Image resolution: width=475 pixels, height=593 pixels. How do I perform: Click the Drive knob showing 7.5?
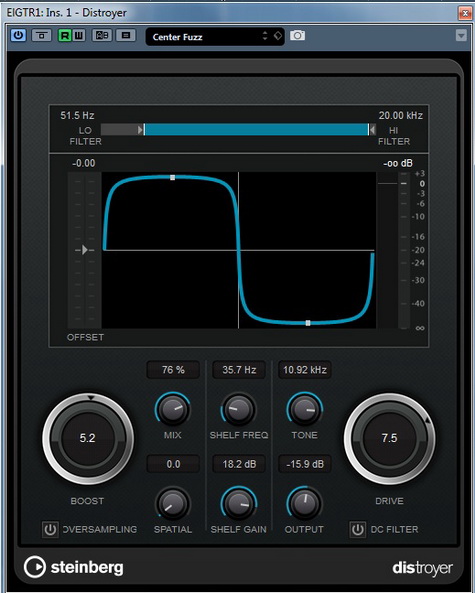click(389, 439)
